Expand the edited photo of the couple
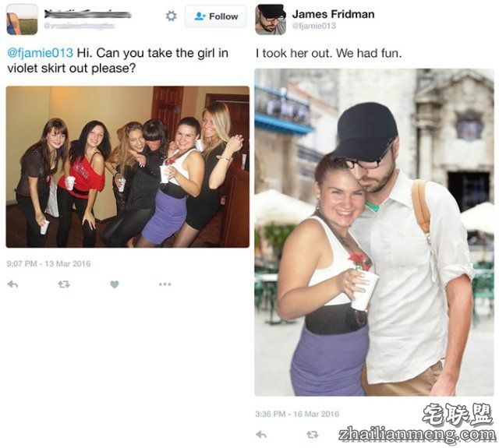Screen dimensions: 499x448 coord(374,232)
